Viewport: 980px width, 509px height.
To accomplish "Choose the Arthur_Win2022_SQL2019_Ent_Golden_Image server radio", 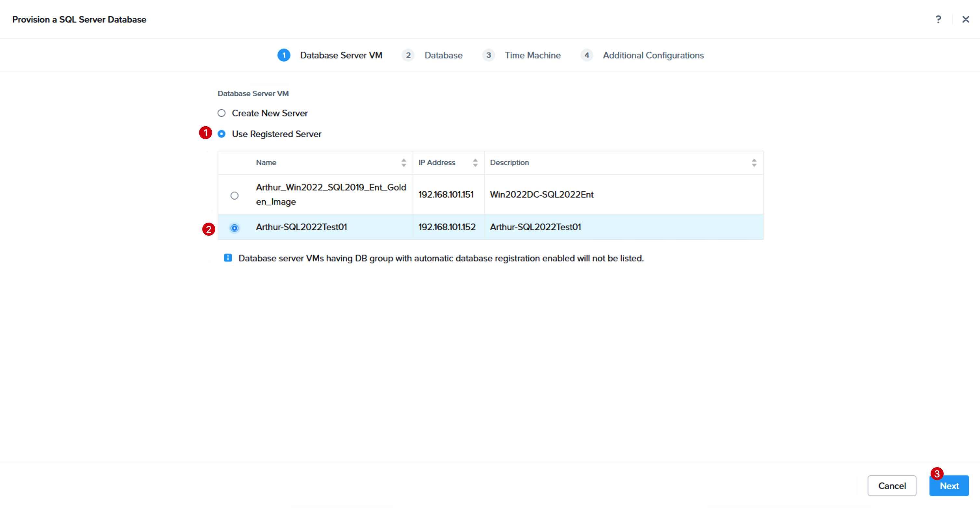I will click(x=234, y=196).
